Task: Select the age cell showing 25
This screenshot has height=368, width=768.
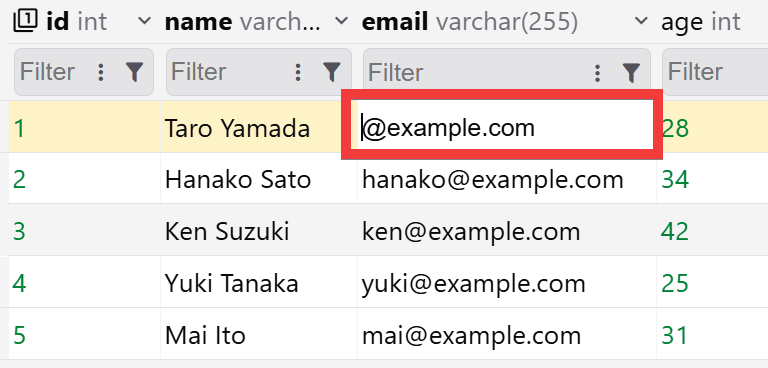Action: coord(712,283)
